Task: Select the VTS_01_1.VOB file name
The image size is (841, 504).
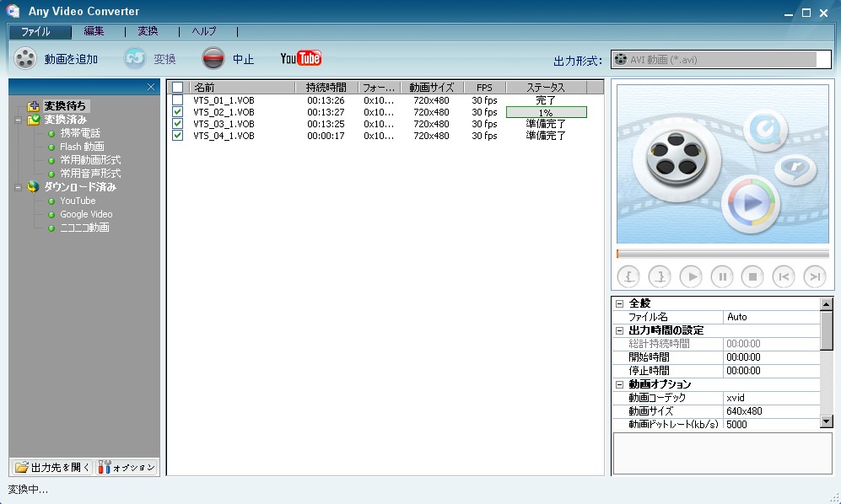Action: coord(224,100)
